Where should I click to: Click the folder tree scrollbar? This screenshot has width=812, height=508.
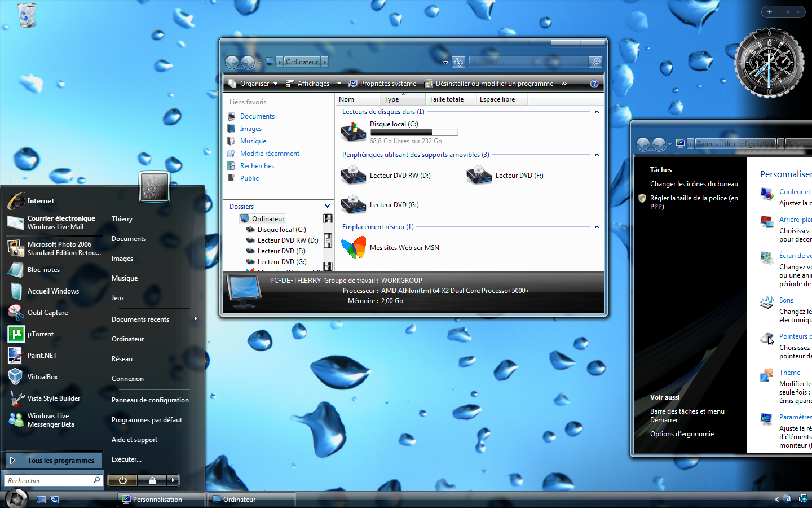[328, 242]
